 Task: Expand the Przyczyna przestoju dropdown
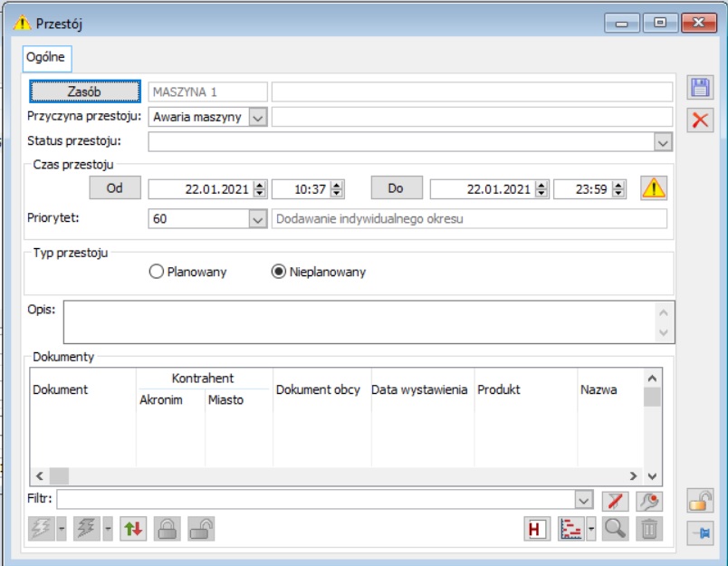258,118
